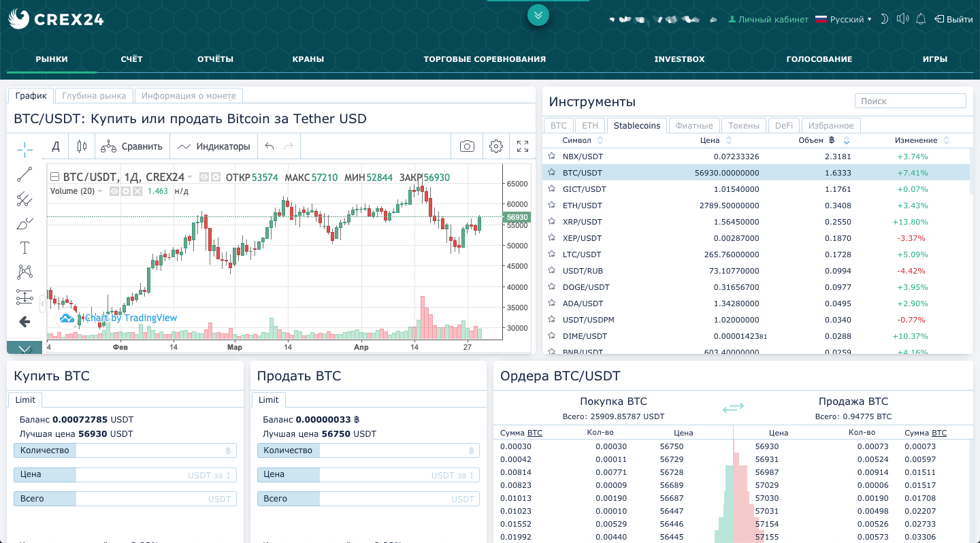980x543 pixels.
Task: Select the brush drawing tool
Action: coord(25,223)
